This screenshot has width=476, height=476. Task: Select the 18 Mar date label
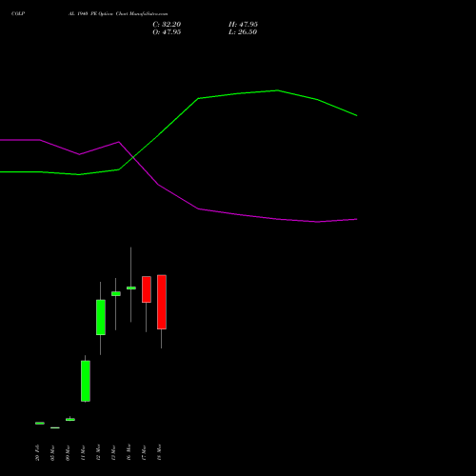pyautogui.click(x=159, y=453)
